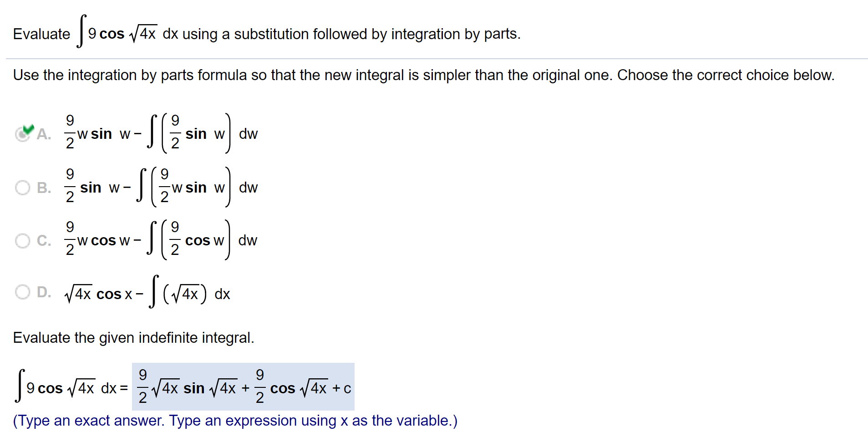Click the instruction text about integration by parts
The image size is (868, 437).
tap(423, 75)
